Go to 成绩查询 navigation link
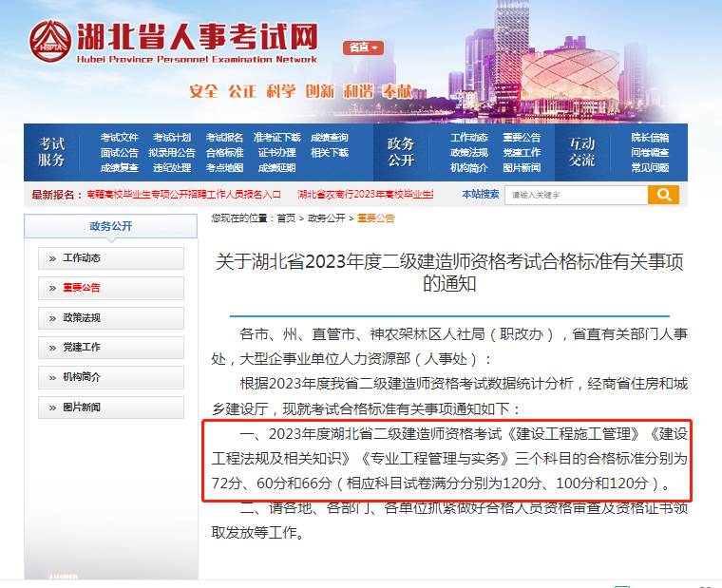This screenshot has height=588, width=722. tap(330, 137)
